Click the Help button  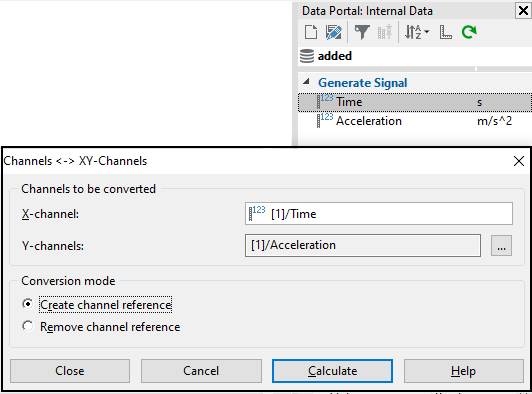point(463,371)
